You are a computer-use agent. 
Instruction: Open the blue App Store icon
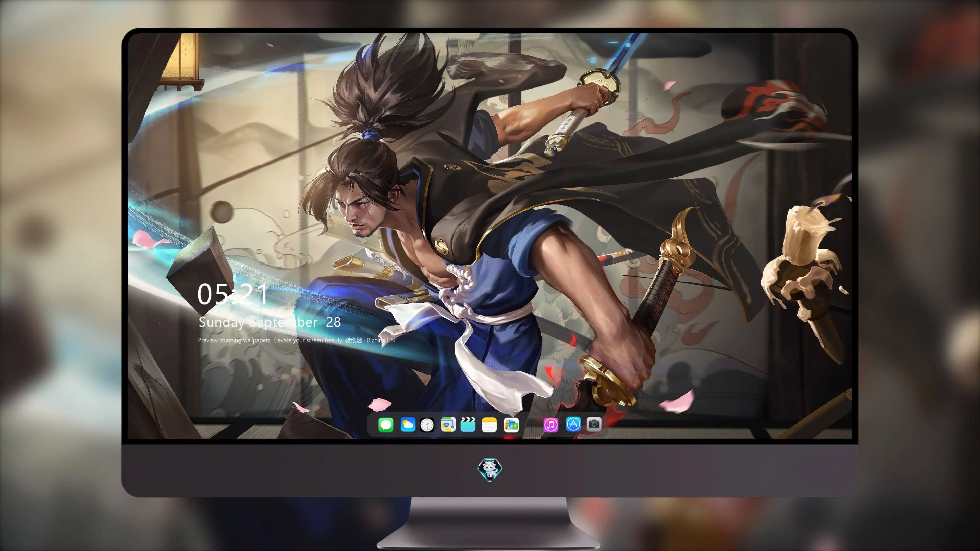pos(573,424)
